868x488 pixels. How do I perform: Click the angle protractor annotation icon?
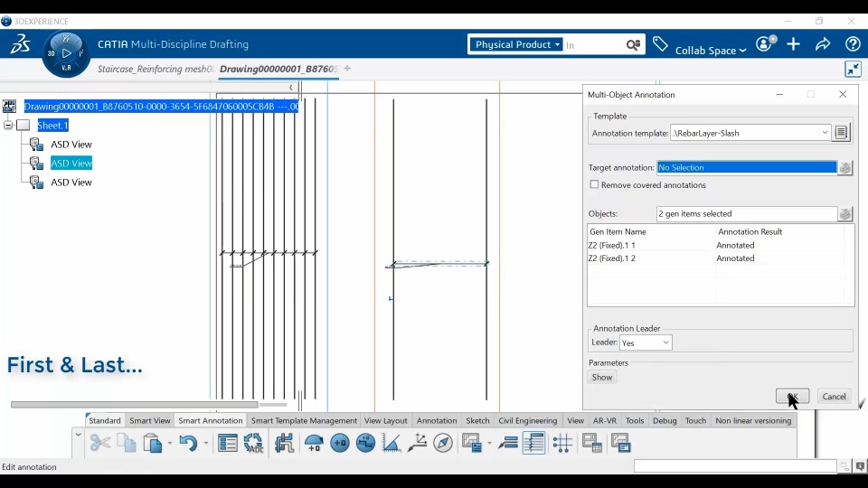[392, 443]
